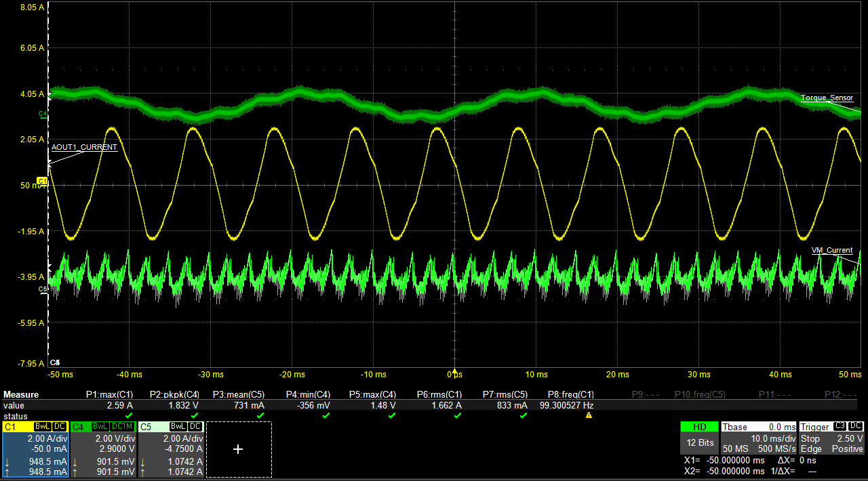Viewport: 868px width, 481px height.
Task: Click the plus box to add a trace
Action: point(238,448)
